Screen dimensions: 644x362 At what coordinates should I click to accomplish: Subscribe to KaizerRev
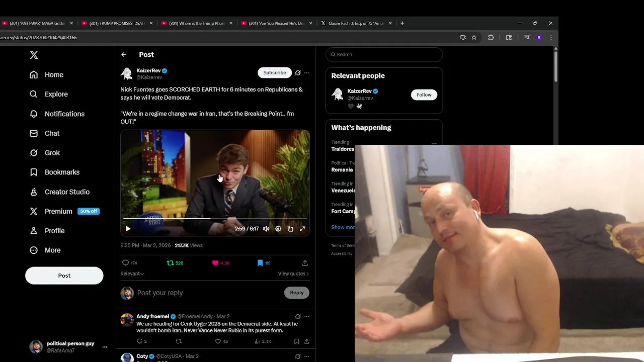[275, 72]
